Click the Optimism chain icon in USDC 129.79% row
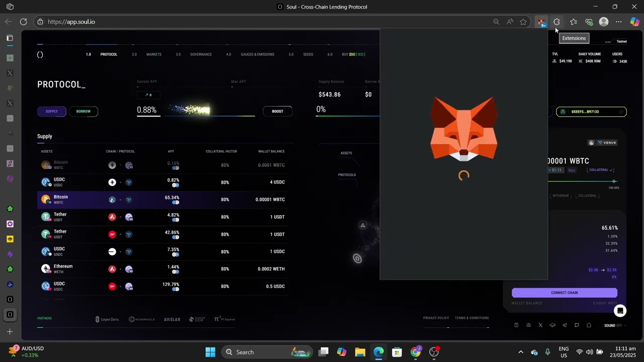The width and height of the screenshot is (644, 362). 112,287
